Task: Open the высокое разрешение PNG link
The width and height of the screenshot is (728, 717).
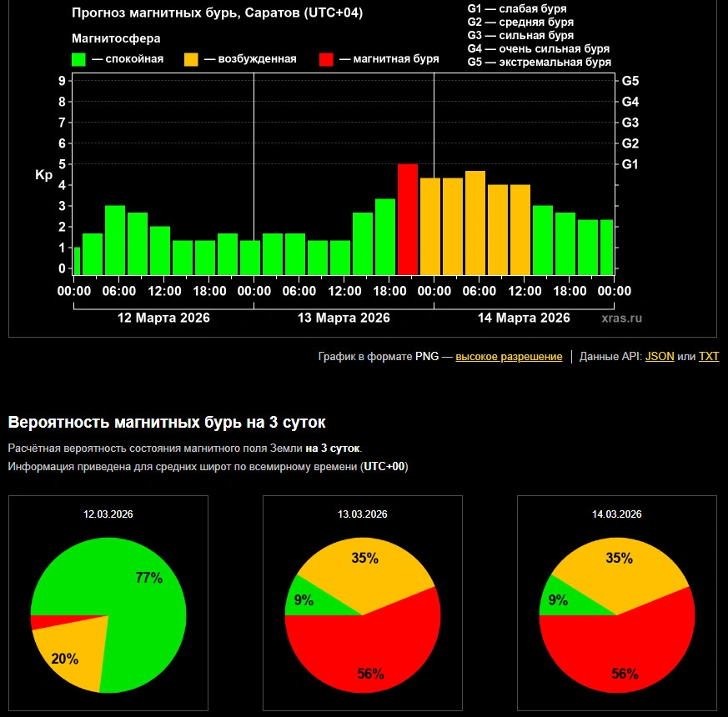Action: pos(509,357)
